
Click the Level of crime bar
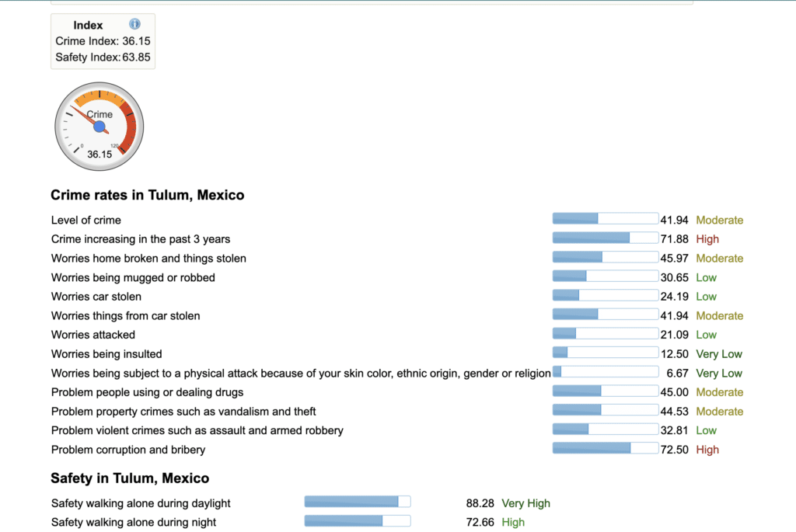pos(606,218)
